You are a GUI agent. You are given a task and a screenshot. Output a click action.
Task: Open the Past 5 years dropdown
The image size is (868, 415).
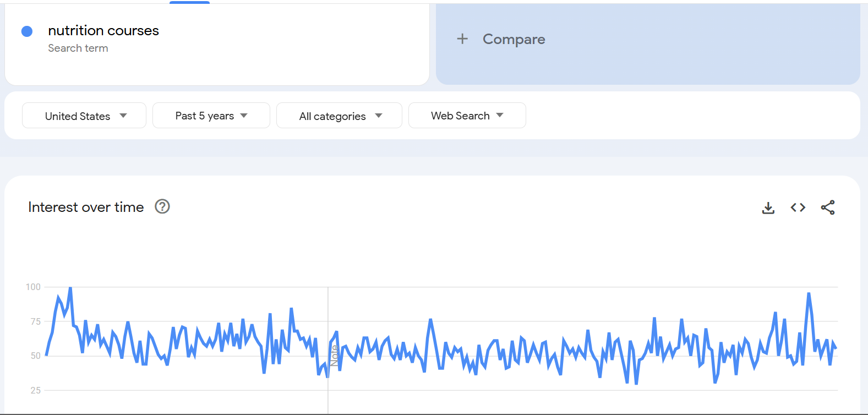click(211, 116)
